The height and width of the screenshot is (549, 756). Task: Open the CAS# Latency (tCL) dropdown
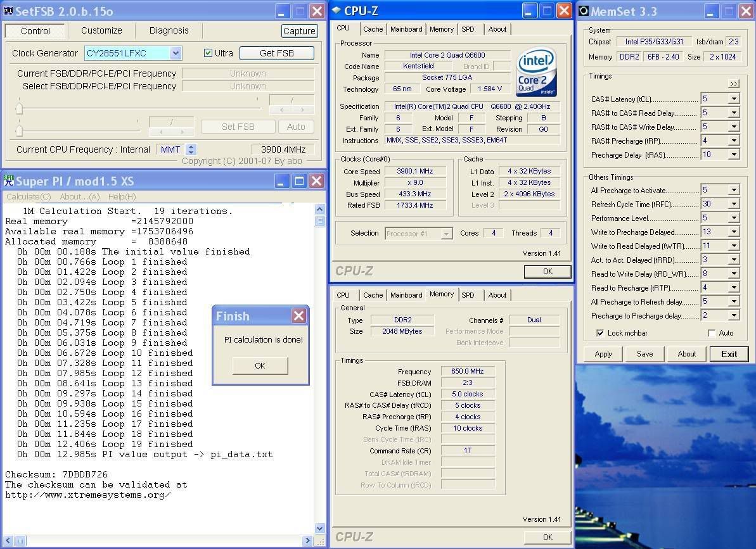tap(734, 99)
